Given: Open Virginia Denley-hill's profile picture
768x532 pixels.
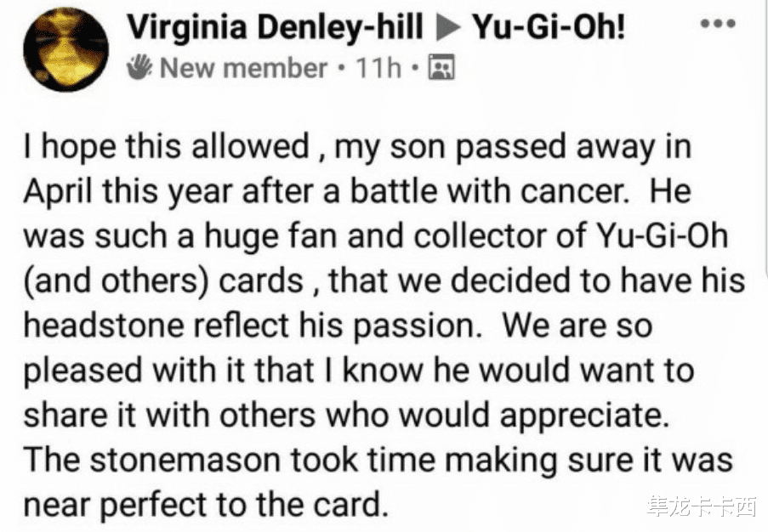Looking at the screenshot, I should click(65, 50).
